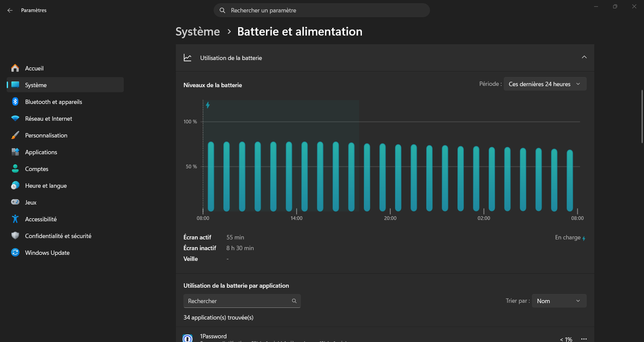The image size is (644, 342).
Task: Click the Personnalisation paintbrush icon
Action: pos(15,135)
